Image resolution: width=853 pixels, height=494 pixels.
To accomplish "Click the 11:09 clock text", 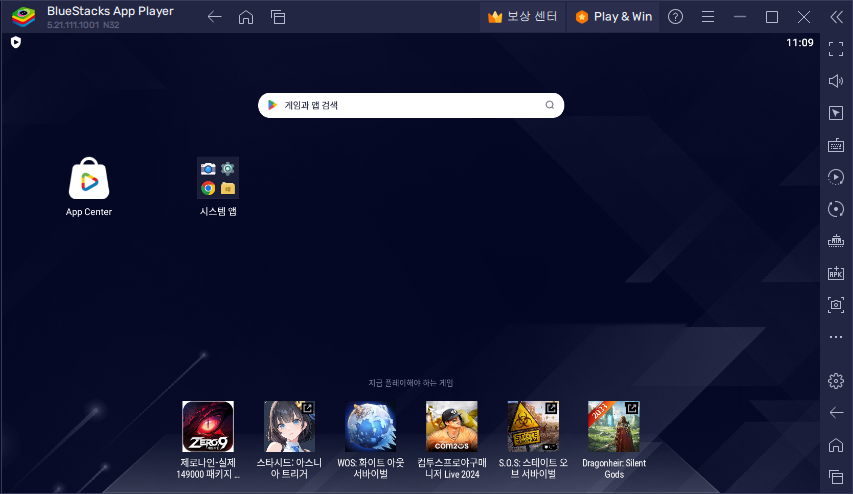I will 800,42.
